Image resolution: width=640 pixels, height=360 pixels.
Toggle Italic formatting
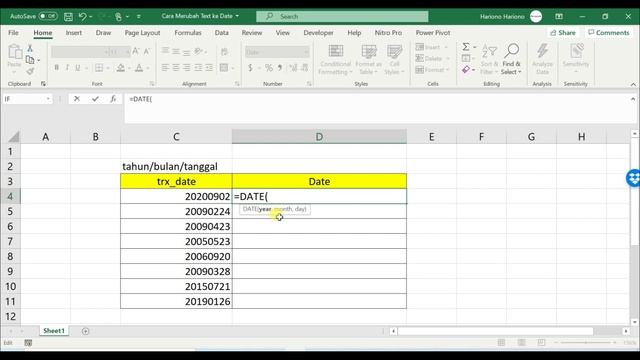tap(67, 68)
